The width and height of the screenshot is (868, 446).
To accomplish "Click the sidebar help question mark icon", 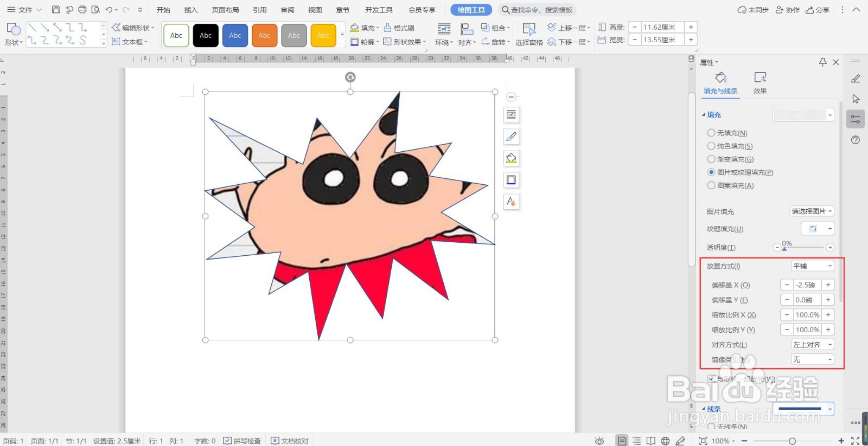I will coord(856,140).
